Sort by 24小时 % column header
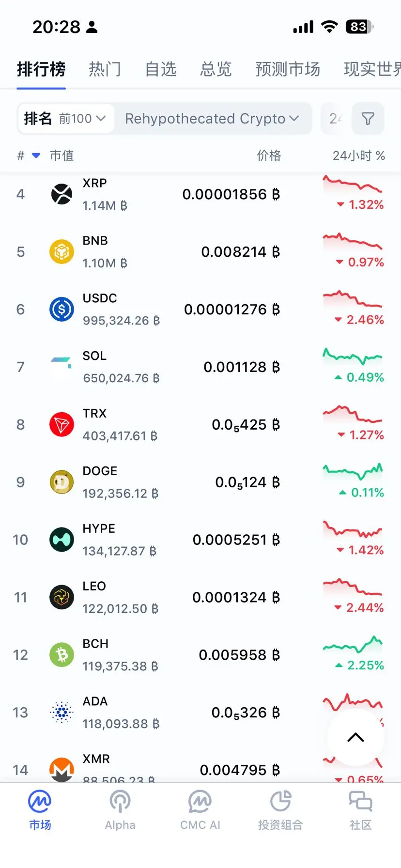Screen dimensions: 401x868 pyautogui.click(x=359, y=155)
